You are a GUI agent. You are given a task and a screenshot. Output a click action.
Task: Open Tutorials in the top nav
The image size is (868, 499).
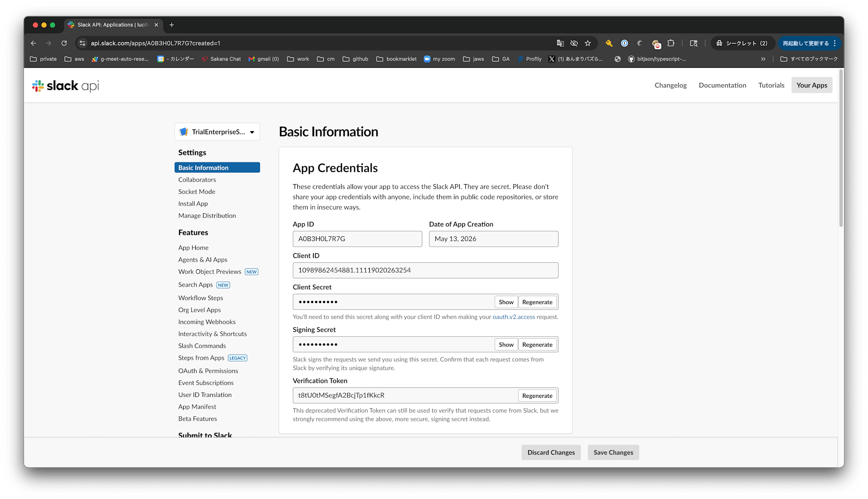coord(771,86)
